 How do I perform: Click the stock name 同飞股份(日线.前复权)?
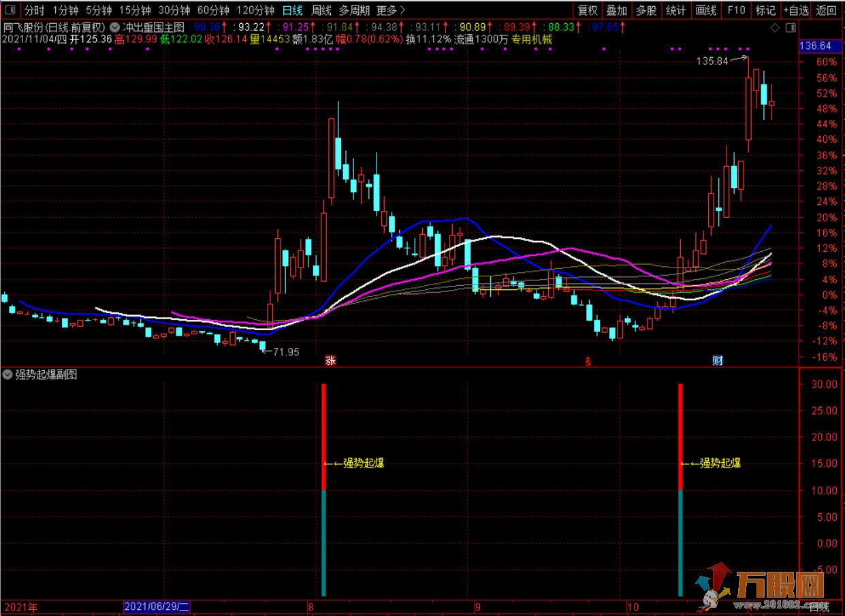pos(54,28)
